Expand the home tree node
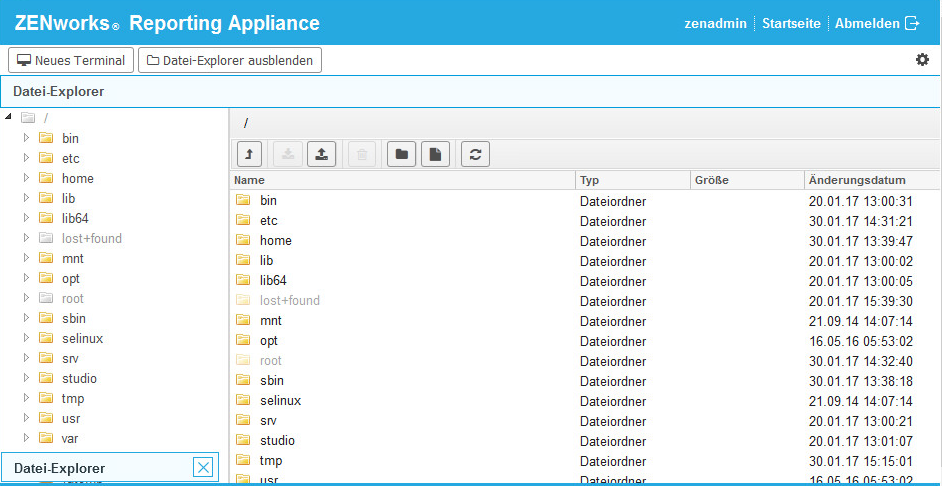 pyautogui.click(x=27, y=178)
